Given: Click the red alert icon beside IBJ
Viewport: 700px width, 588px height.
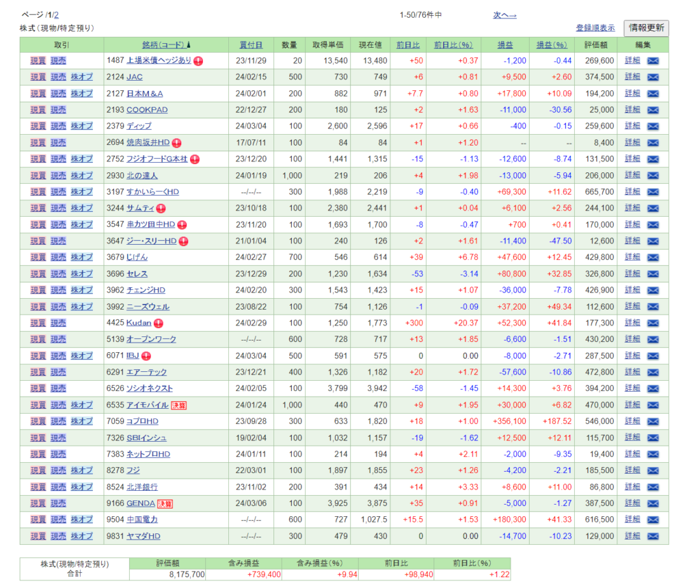Looking at the screenshot, I should pos(146,356).
